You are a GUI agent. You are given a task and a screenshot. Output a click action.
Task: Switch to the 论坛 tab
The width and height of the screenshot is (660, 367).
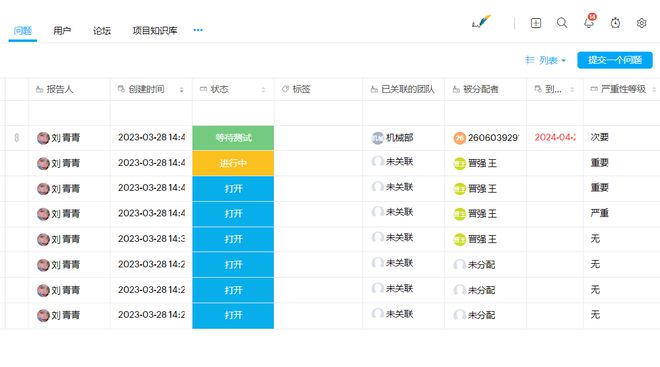[x=102, y=30]
